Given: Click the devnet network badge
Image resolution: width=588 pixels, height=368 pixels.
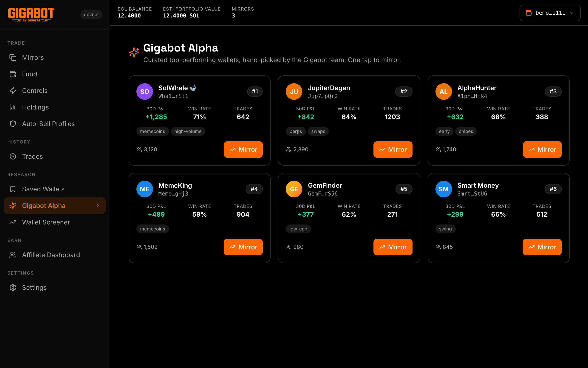Looking at the screenshot, I should [x=91, y=14].
